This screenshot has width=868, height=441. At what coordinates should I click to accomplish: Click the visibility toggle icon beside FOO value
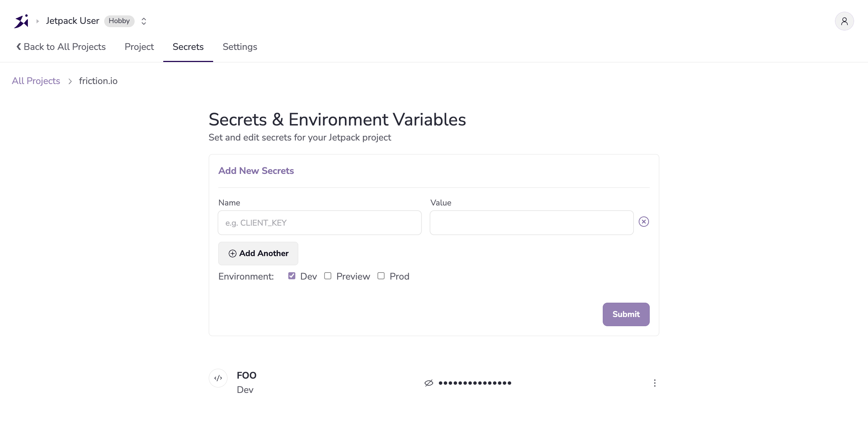tap(428, 383)
